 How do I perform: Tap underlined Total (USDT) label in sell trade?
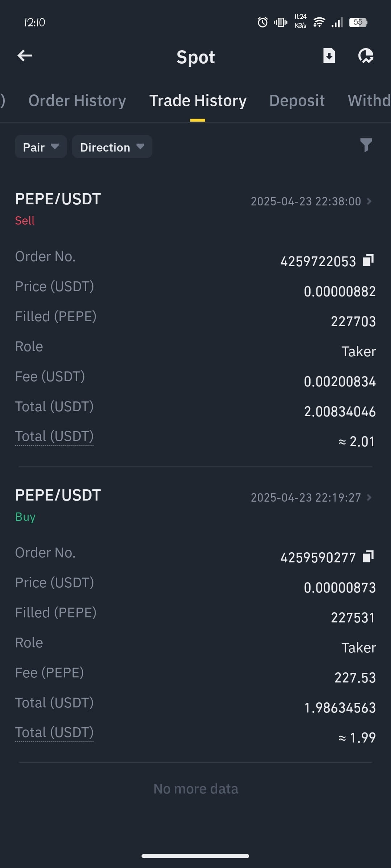[54, 437]
